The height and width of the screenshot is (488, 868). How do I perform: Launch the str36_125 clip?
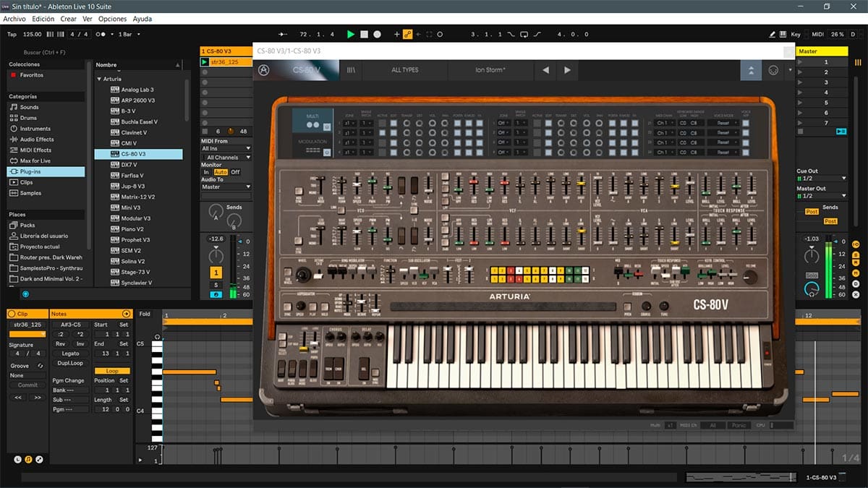[205, 62]
